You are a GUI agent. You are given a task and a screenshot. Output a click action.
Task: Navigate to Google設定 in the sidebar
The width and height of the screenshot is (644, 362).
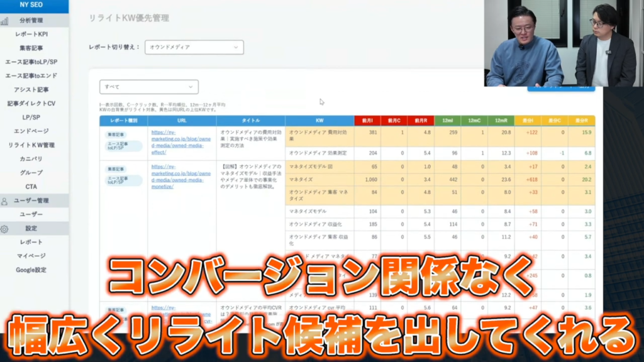(31, 270)
